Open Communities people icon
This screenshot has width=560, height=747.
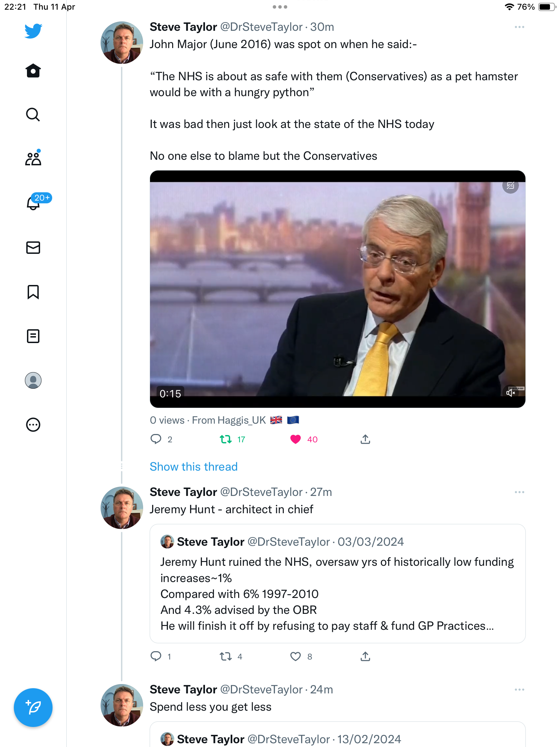[x=33, y=159]
